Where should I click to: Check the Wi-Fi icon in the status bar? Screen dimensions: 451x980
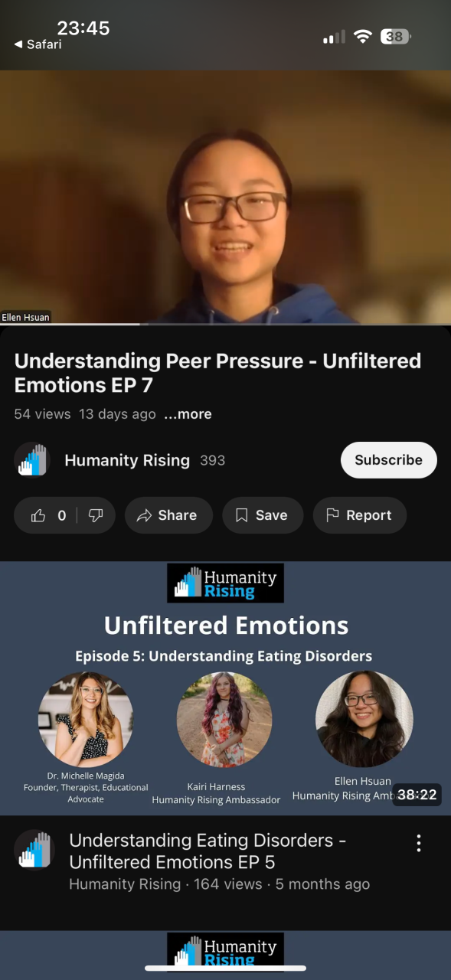coord(362,37)
